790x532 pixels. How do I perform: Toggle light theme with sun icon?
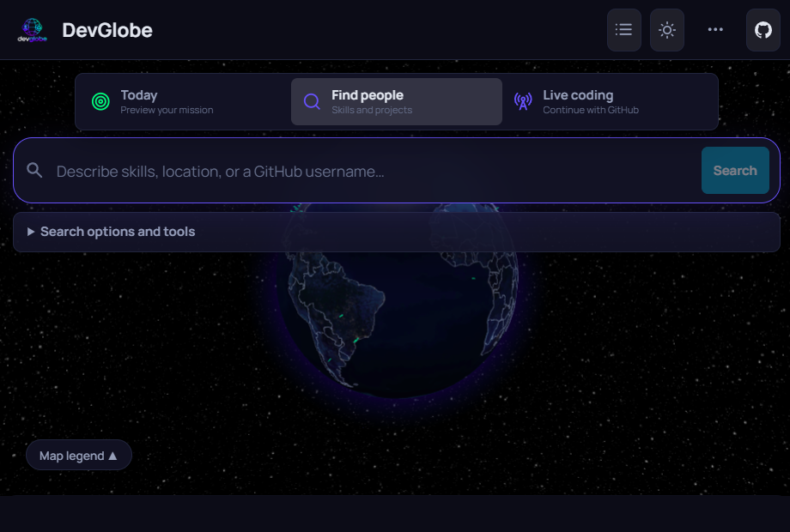coord(666,30)
